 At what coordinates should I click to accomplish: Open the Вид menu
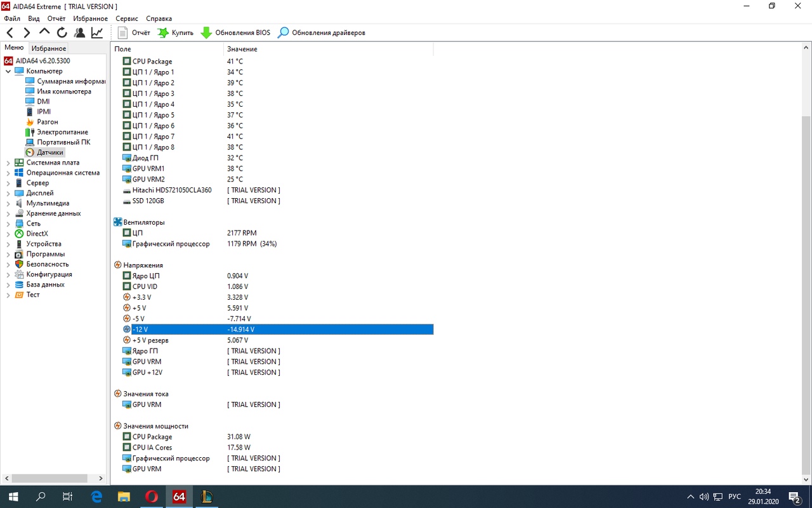click(34, 18)
